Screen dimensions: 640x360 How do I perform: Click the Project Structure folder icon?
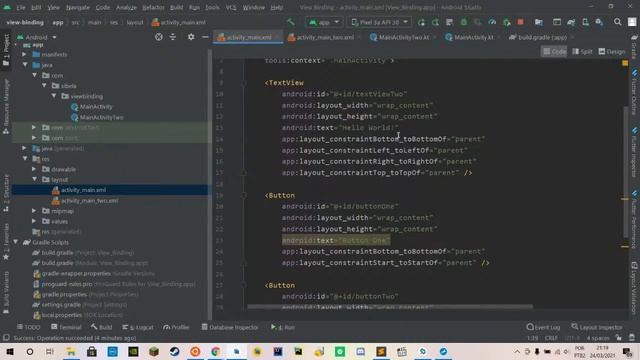[x=539, y=22]
